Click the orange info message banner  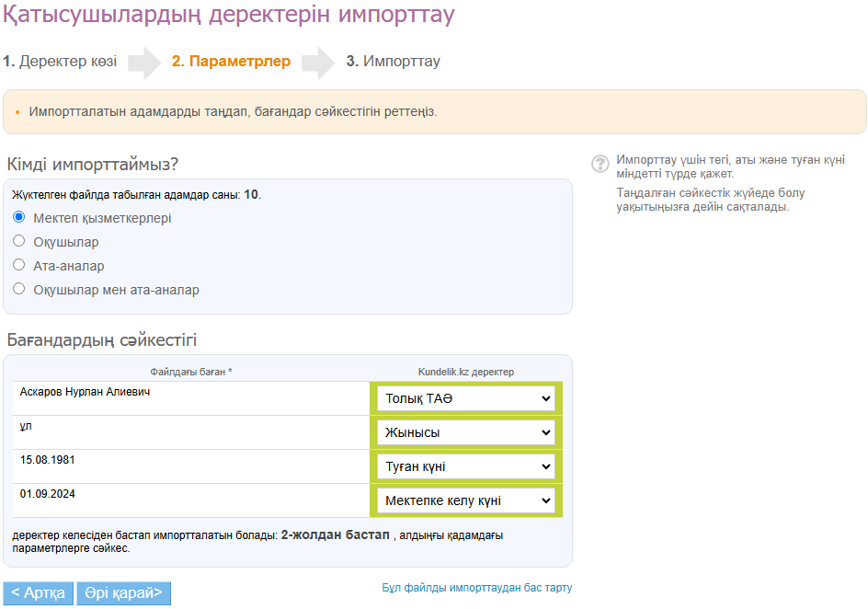[x=434, y=111]
